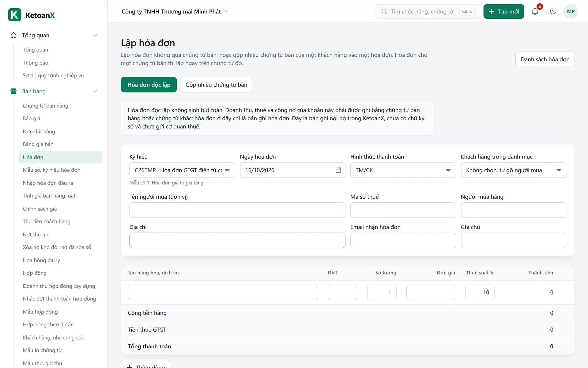Expand the Khách hàng trong danh mục dropdown
This screenshot has height=368, width=588.
click(x=514, y=170)
